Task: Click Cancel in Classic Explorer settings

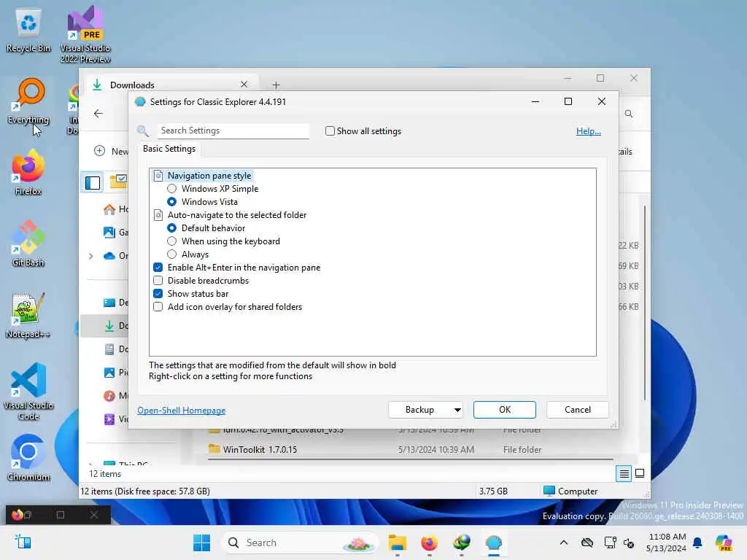Action: pos(578,410)
